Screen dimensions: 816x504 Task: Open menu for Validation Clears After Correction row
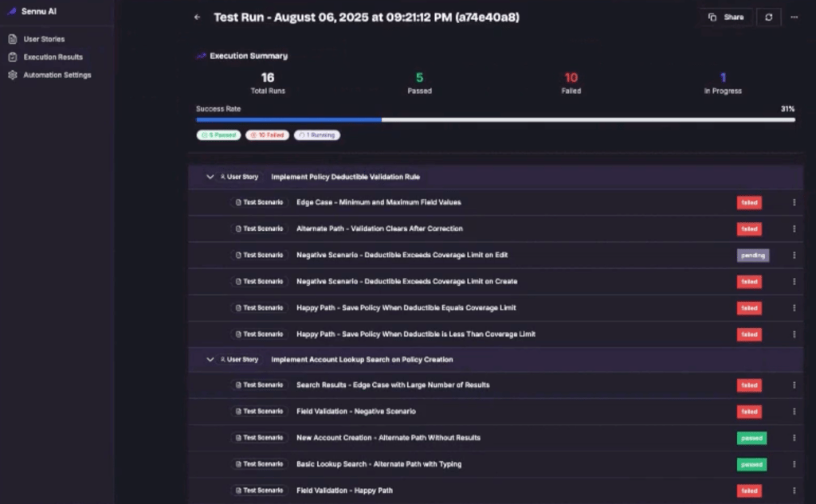[794, 229]
